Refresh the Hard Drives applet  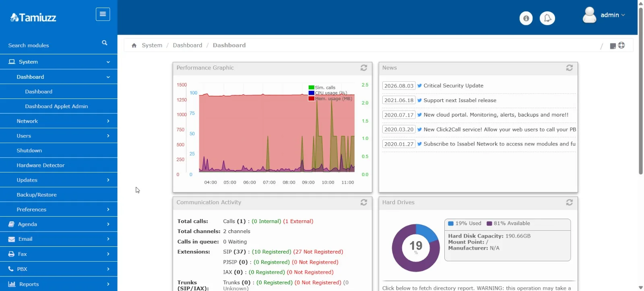(x=570, y=203)
